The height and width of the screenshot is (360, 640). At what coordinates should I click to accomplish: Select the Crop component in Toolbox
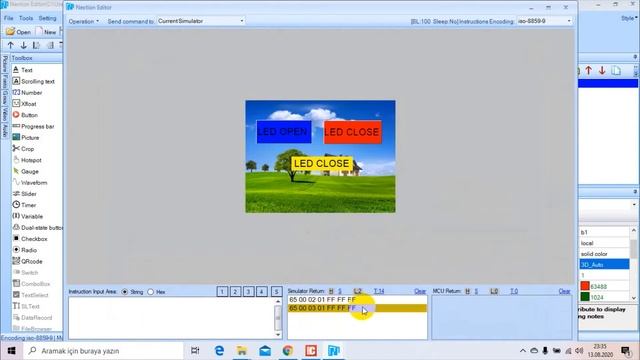[23, 149]
